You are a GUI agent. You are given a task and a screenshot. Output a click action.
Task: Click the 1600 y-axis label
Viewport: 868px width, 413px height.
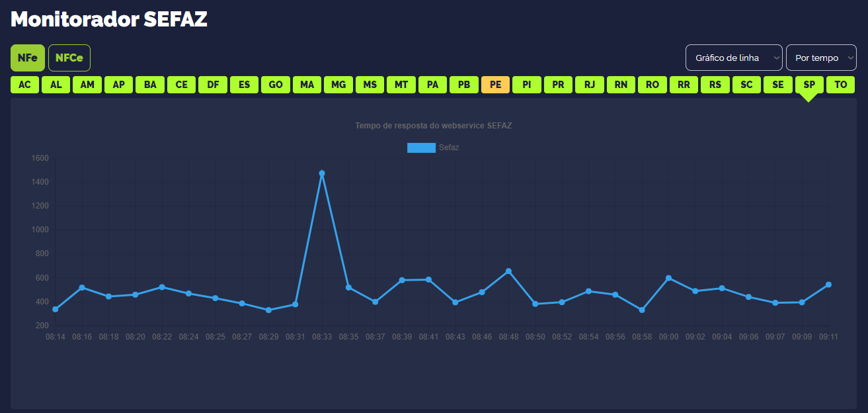[40, 158]
